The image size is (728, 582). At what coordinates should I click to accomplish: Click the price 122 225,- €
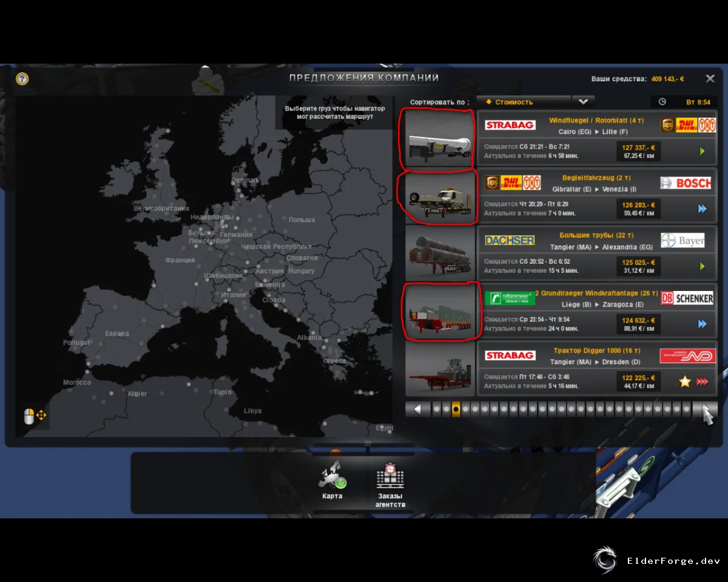tap(638, 377)
